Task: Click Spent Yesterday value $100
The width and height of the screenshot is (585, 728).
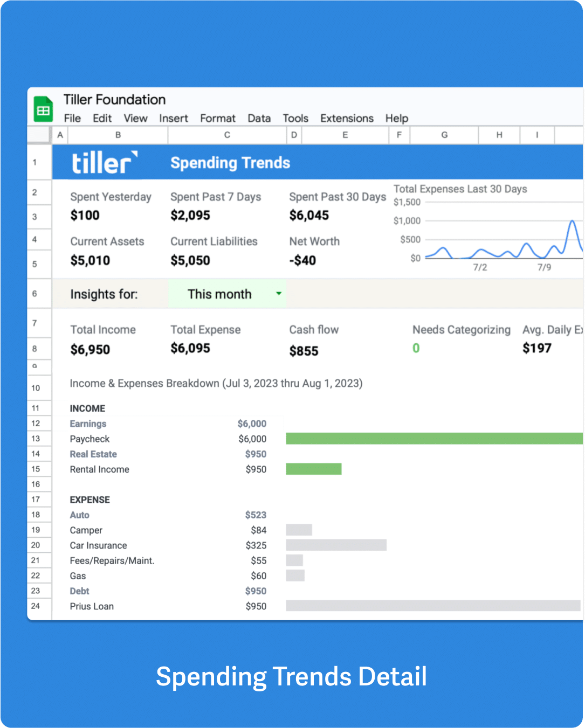Action: click(85, 216)
